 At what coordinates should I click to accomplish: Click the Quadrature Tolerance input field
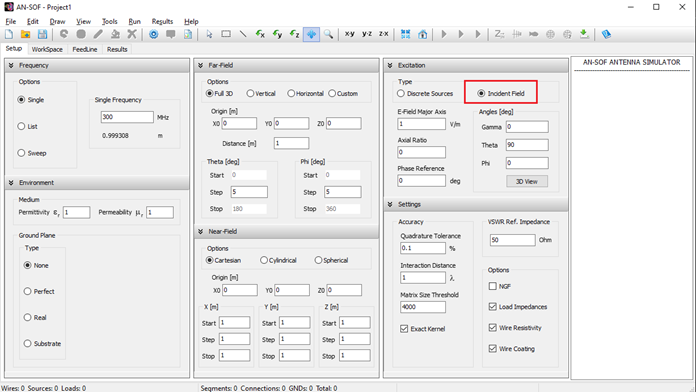pyautogui.click(x=423, y=248)
